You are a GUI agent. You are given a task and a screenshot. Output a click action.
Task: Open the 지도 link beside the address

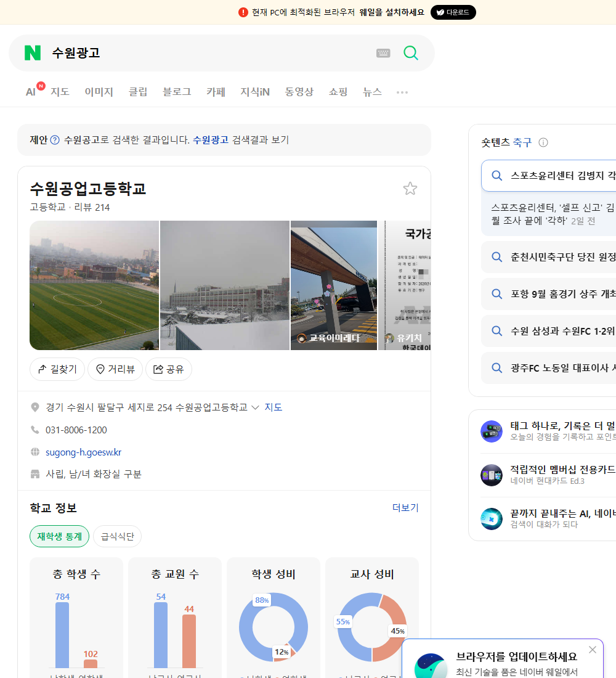tap(274, 407)
